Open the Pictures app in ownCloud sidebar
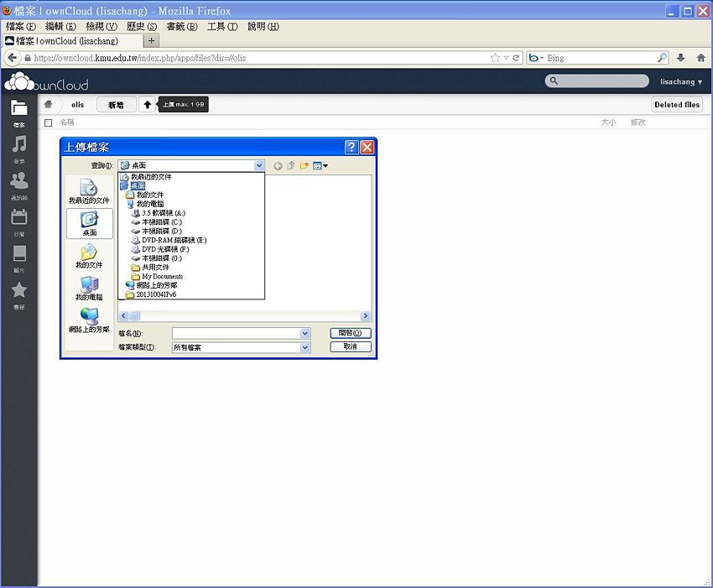Screen dimensions: 713x588 [x=19, y=258]
